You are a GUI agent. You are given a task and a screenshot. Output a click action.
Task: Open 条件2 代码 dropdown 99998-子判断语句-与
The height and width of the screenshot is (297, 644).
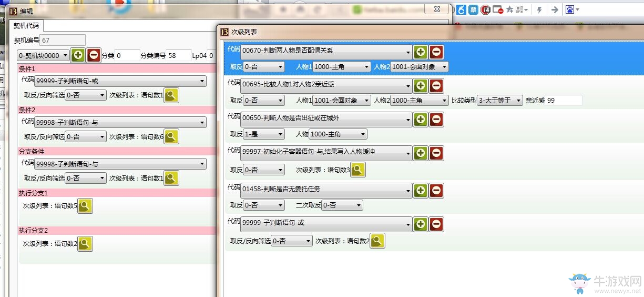click(120, 123)
